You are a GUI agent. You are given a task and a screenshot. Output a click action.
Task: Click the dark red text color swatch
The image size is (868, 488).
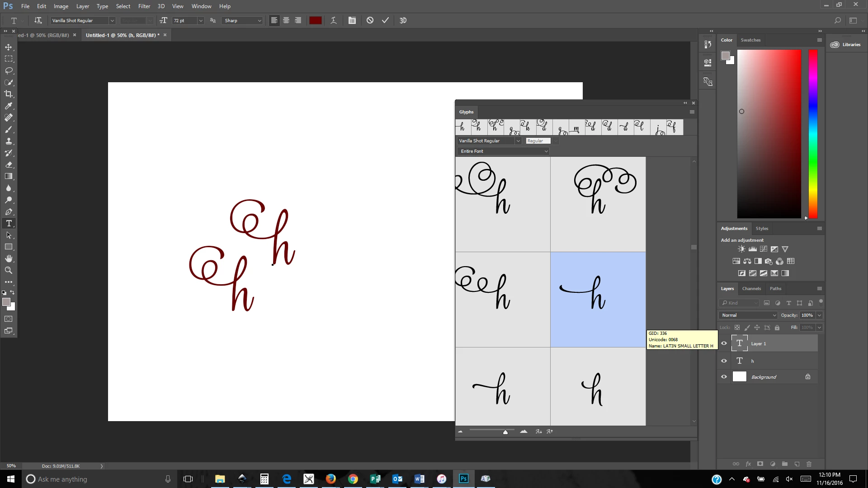point(315,20)
